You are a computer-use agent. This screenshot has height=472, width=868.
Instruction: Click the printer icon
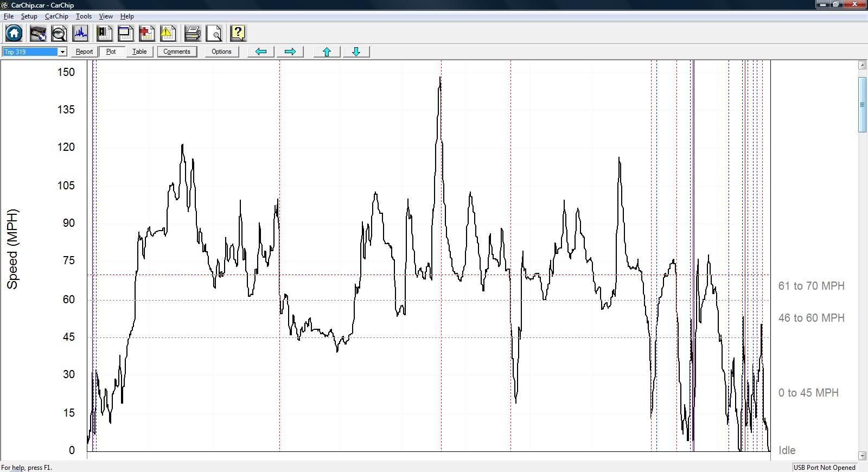coord(192,34)
